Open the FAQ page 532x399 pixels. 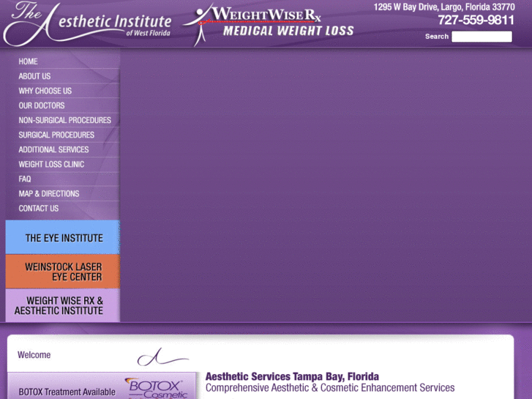pos(25,179)
